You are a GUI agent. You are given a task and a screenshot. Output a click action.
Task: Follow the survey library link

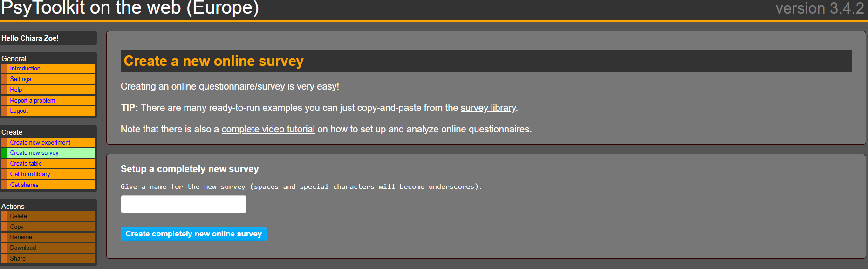pyautogui.click(x=488, y=108)
